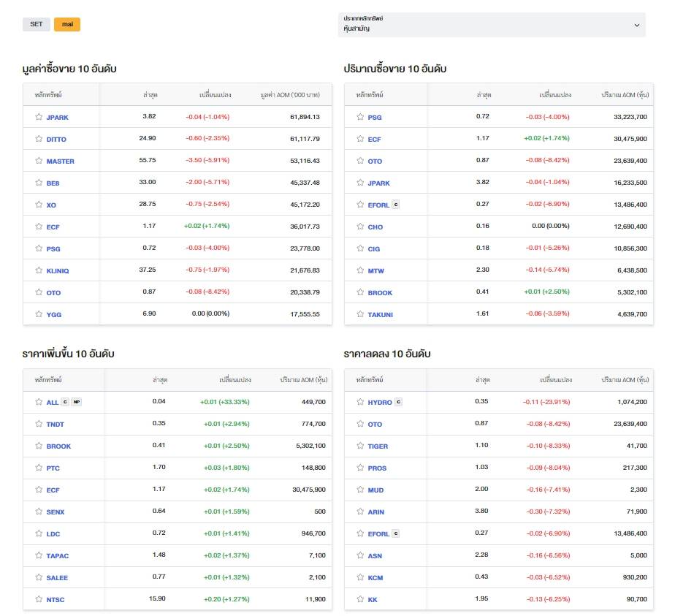Click the change -0.14 (-5.74%) for MTW
675x616 pixels.
(548, 270)
